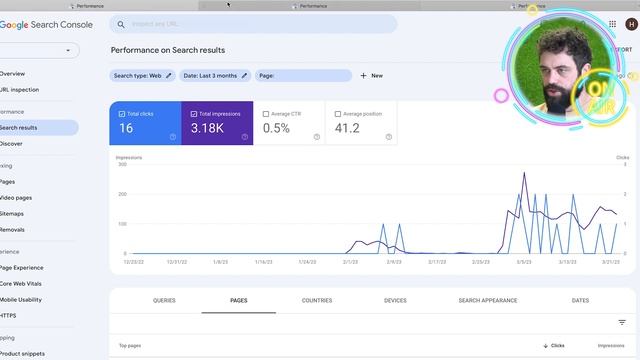
Task: Click the Performance on Search results heading
Action: click(168, 50)
